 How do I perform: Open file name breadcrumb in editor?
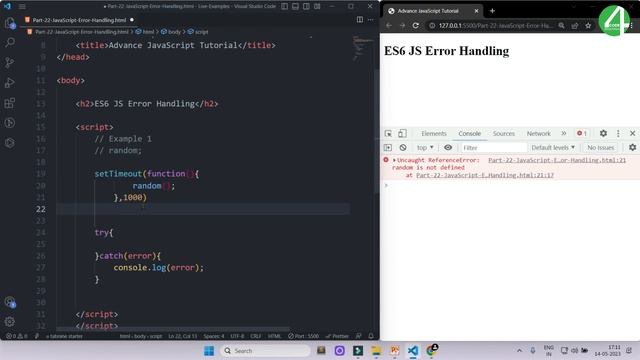81,31
